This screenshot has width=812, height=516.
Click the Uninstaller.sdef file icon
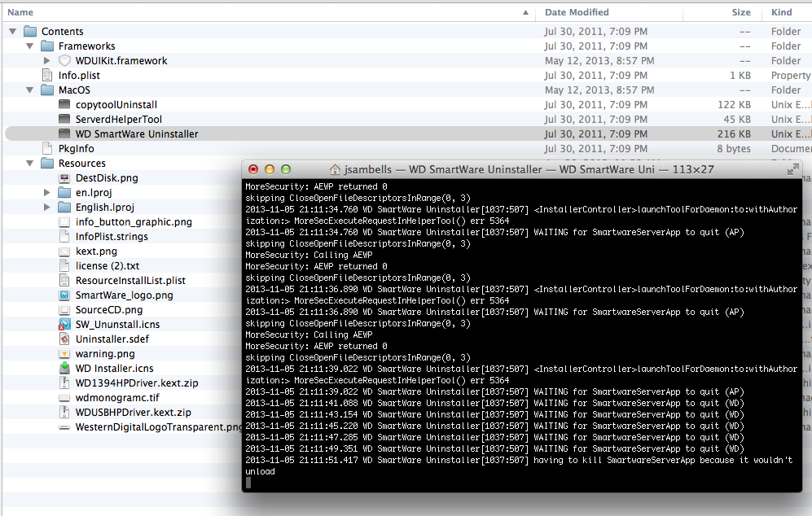click(x=64, y=339)
